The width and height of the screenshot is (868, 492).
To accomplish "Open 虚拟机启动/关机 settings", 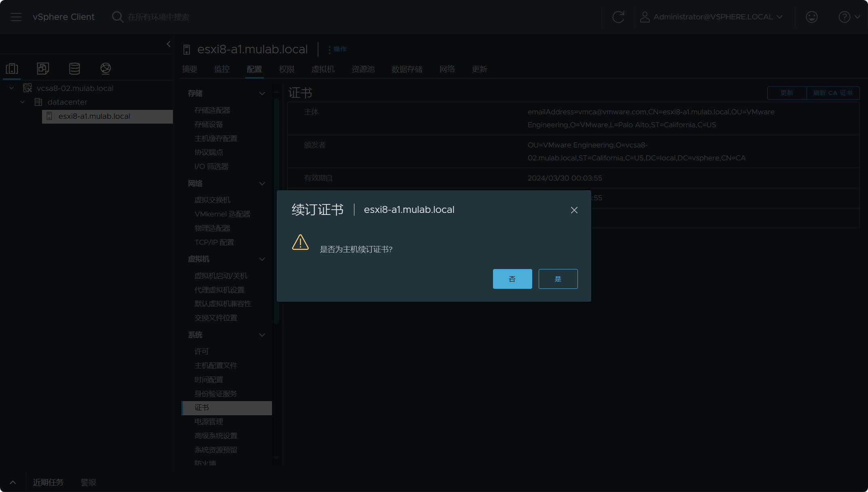I will (221, 276).
